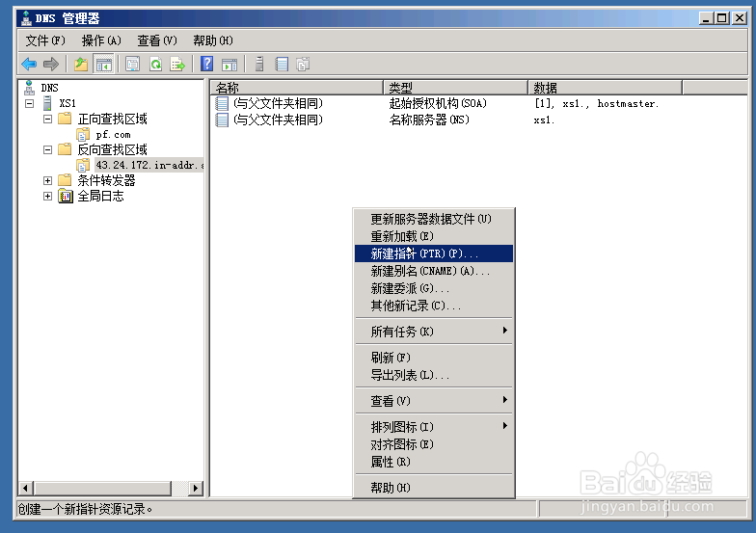Click the blue Back arrow in toolbar

(29, 64)
